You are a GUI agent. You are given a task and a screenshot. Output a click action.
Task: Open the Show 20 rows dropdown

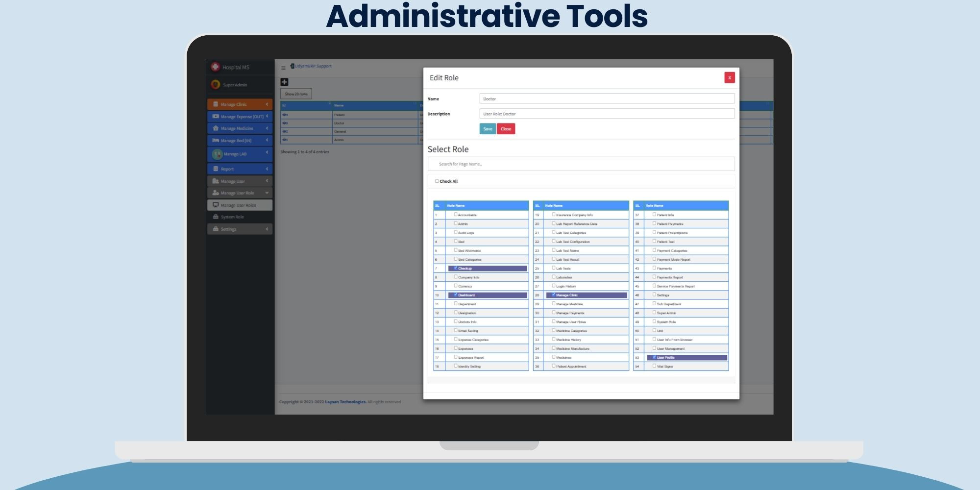click(296, 94)
